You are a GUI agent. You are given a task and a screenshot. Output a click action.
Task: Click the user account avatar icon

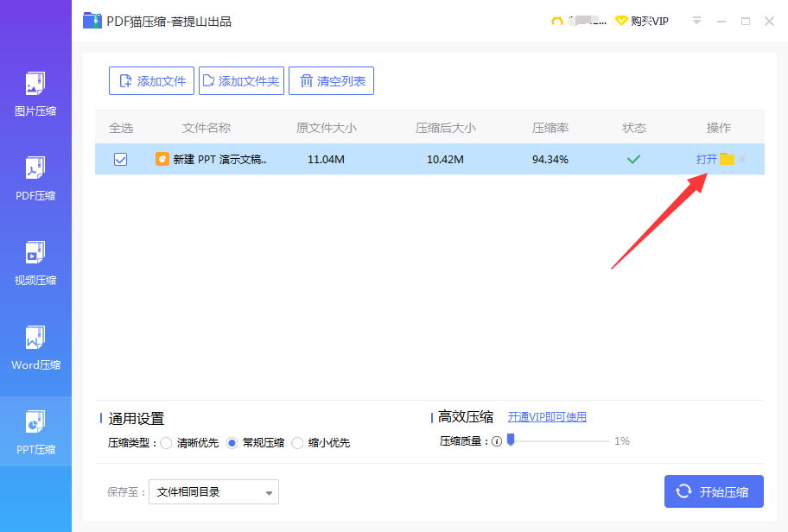(556, 21)
